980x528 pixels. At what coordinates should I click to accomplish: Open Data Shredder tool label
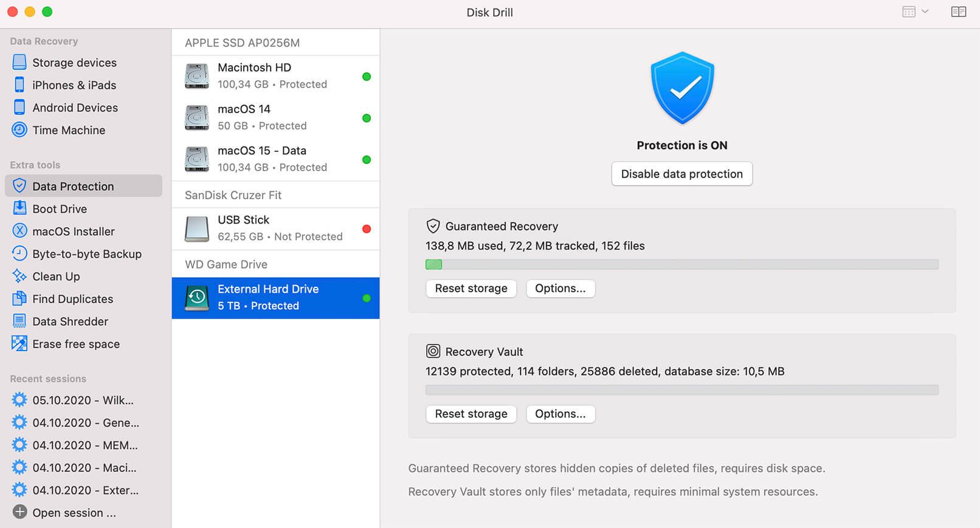pos(70,321)
